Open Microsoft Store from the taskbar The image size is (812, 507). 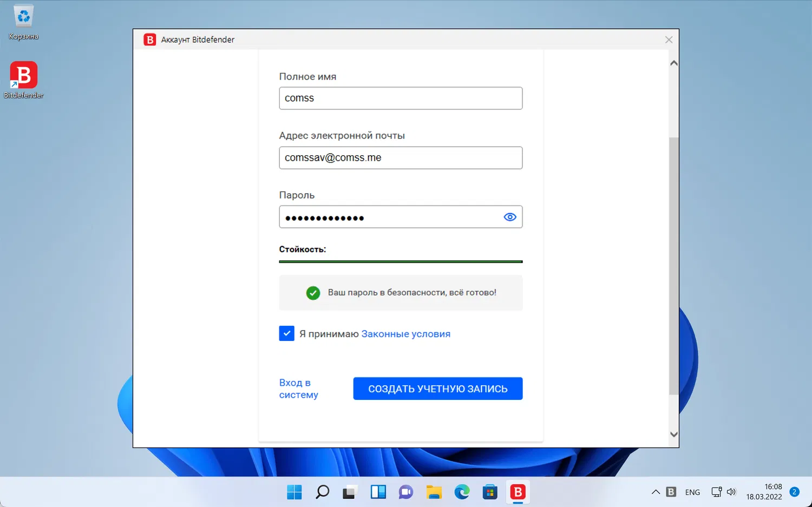(490, 492)
